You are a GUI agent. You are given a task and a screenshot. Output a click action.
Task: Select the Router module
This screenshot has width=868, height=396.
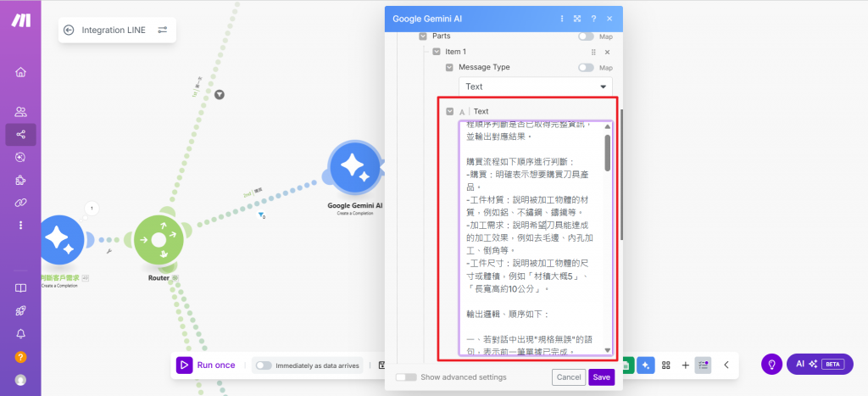tap(159, 240)
